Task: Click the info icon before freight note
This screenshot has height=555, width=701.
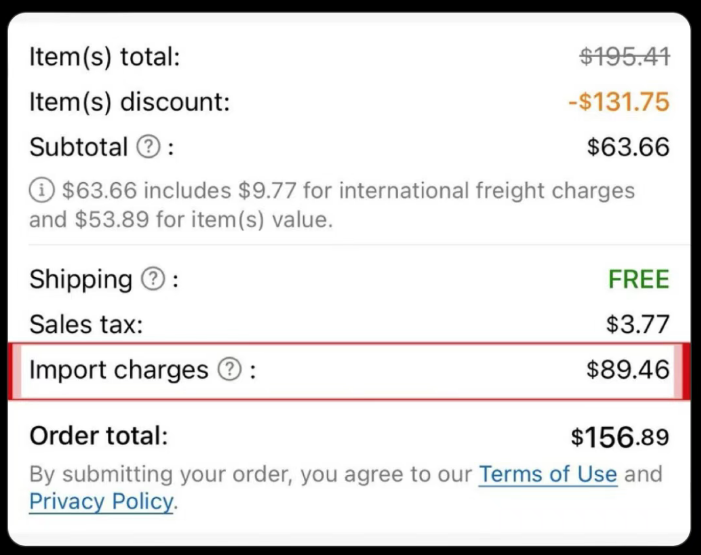Action: [x=41, y=190]
